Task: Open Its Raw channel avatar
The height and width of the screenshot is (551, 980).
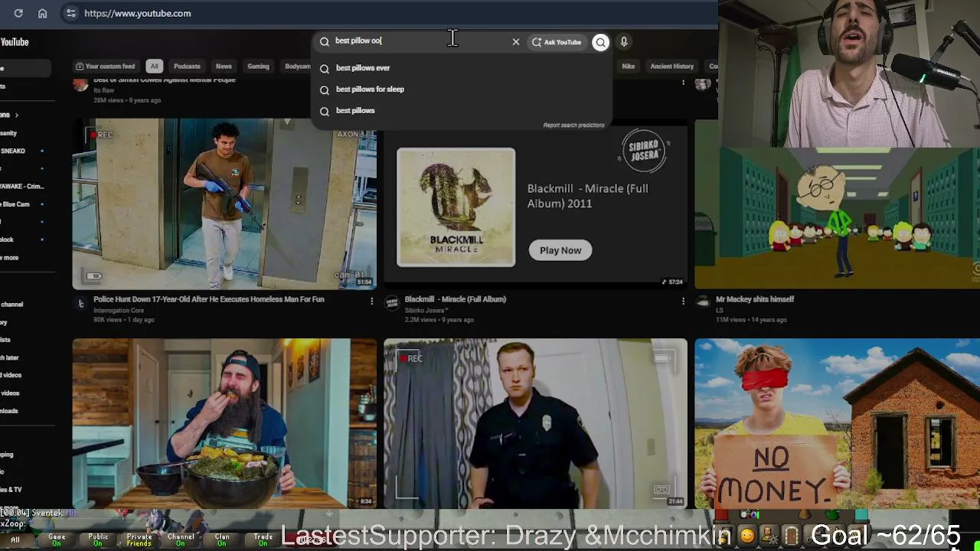Action: pos(80,84)
